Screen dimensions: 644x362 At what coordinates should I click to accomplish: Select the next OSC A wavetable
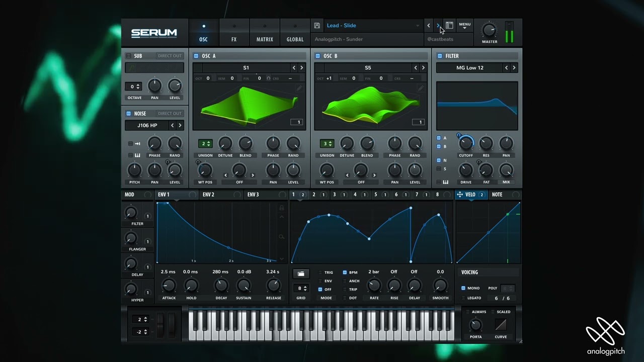(301, 68)
